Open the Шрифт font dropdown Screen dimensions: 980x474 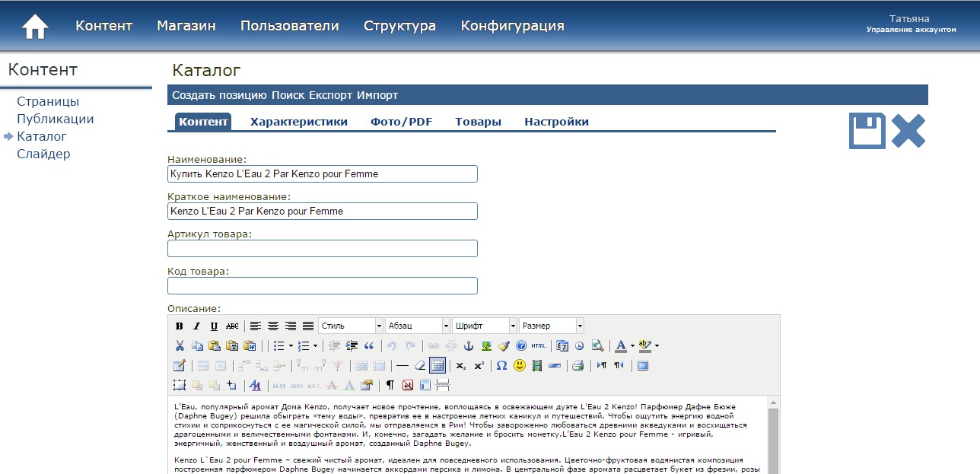(x=485, y=326)
